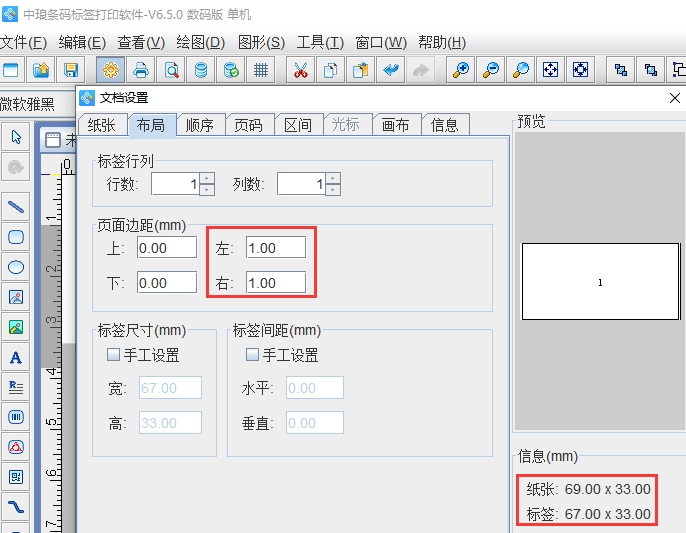Switch to the 纸张 tab
The width and height of the screenshot is (686, 533).
click(x=101, y=125)
